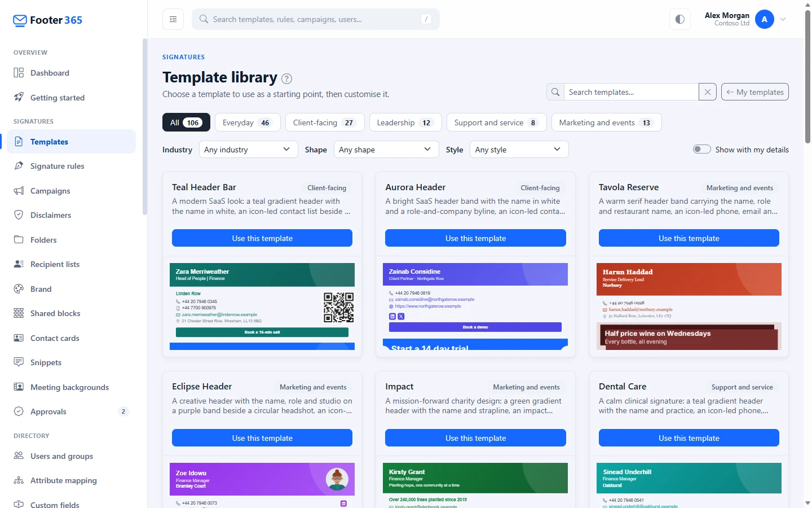Click the Approvals count badge 2
This screenshot has height=508, width=812.
tap(123, 411)
